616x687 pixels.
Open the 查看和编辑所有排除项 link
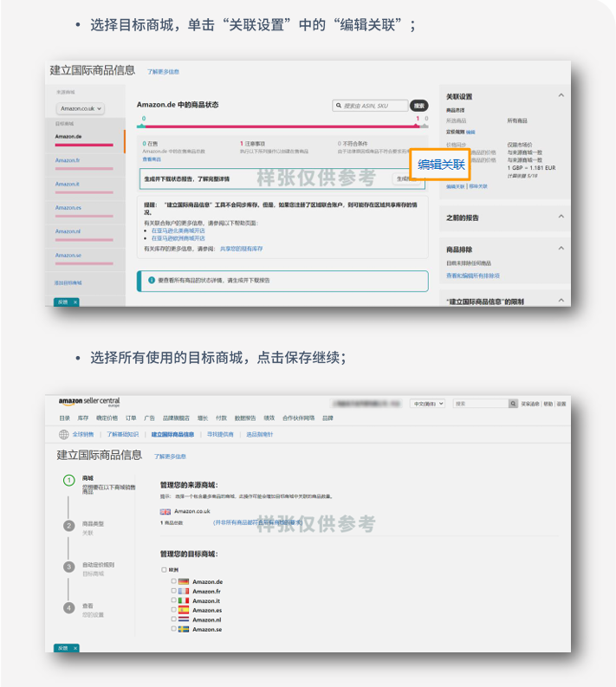click(473, 275)
